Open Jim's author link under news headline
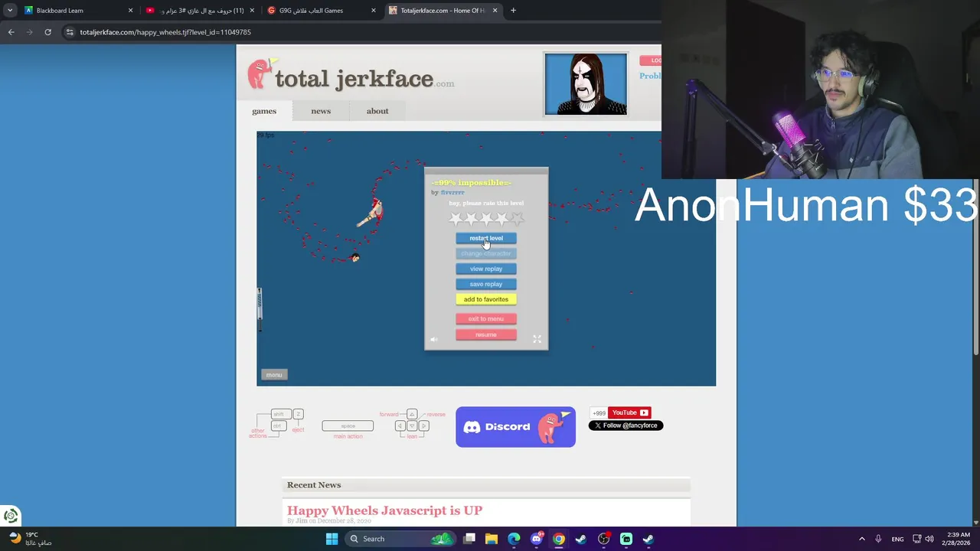Screen dimensions: 980x551 pos(302,521)
